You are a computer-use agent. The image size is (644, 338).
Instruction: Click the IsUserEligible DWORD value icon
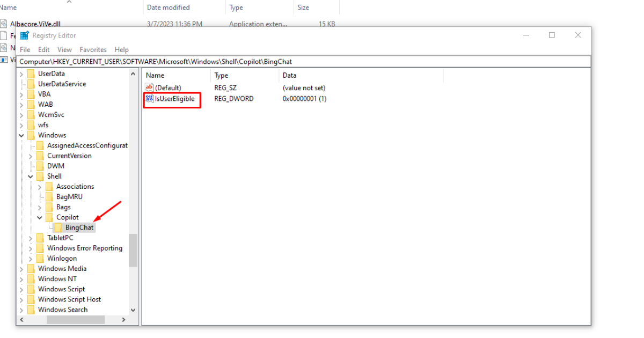click(x=149, y=99)
